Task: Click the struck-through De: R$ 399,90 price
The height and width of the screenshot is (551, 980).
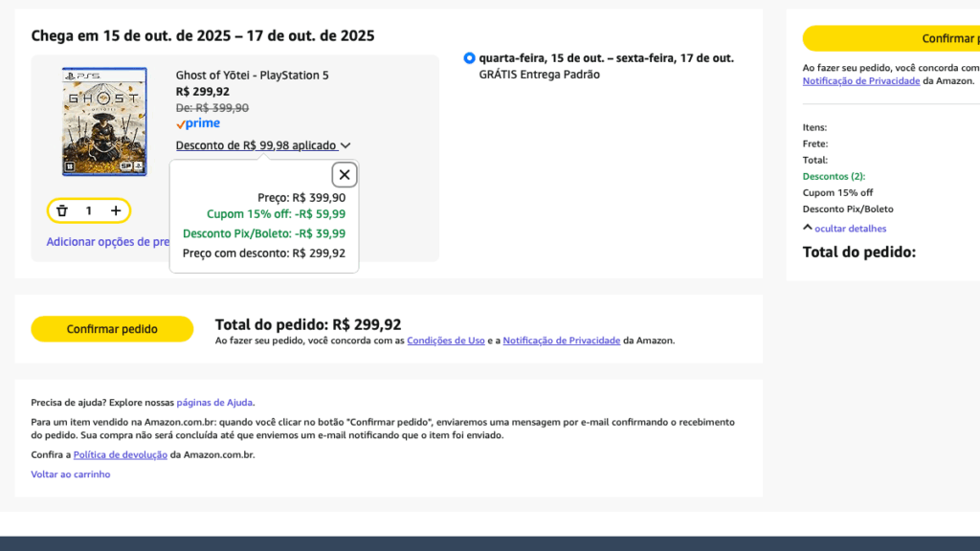Action: tap(212, 108)
